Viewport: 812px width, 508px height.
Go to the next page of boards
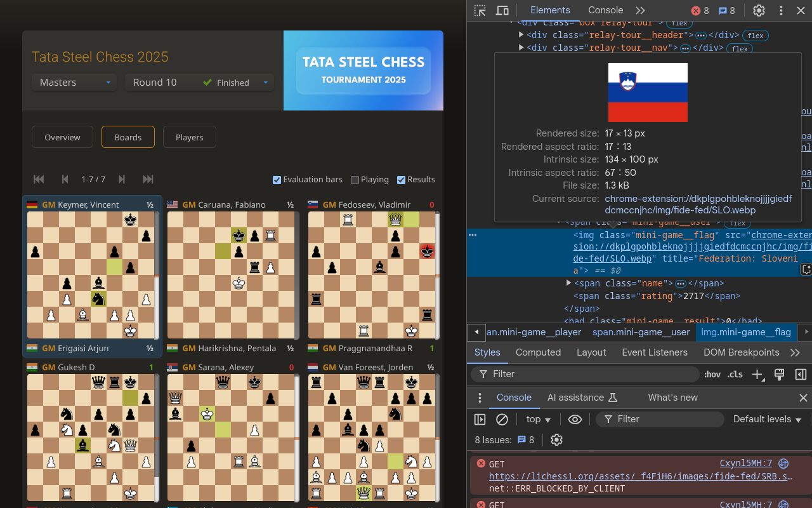[122, 179]
